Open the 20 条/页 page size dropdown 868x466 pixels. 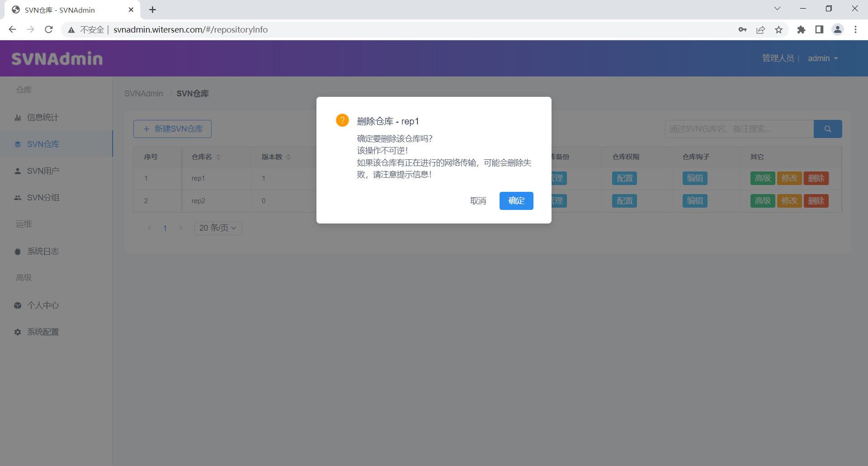click(x=218, y=228)
